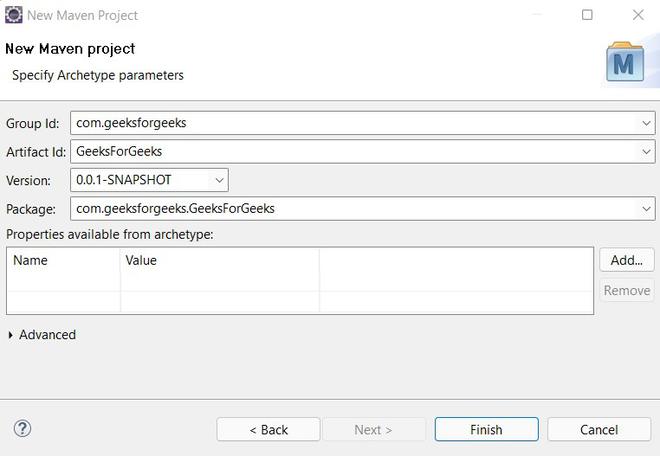Click the Finish button
Screen dimensions: 660x456
486,429
